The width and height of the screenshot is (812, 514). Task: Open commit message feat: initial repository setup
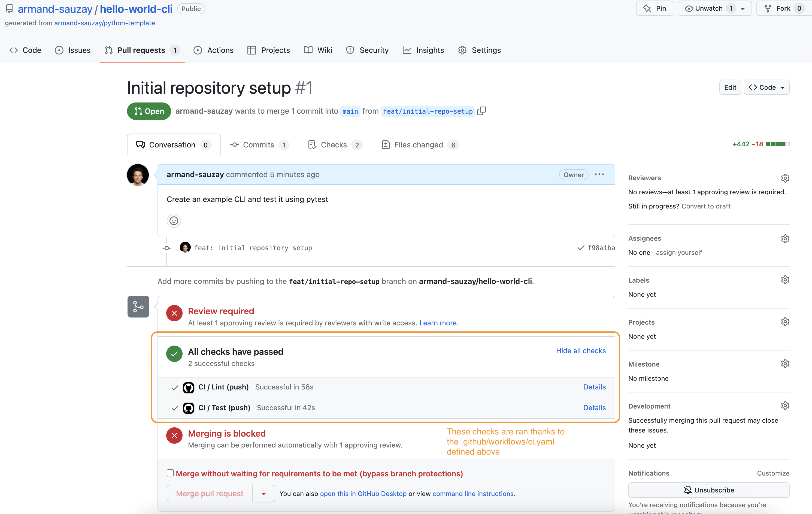pos(253,248)
